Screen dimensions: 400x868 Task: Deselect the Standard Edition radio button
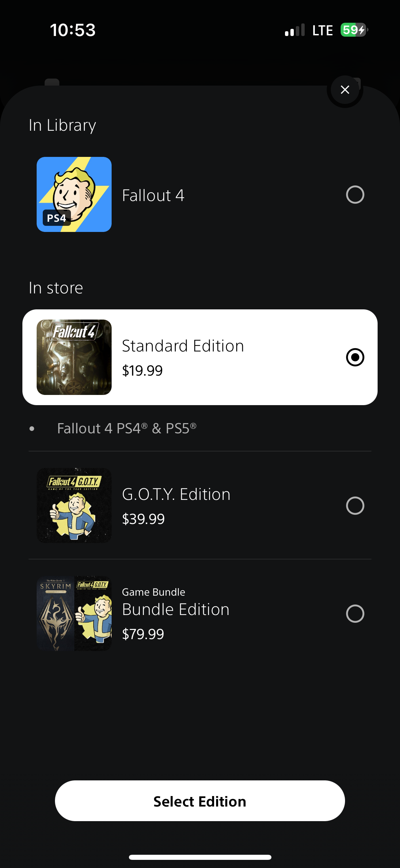point(355,357)
